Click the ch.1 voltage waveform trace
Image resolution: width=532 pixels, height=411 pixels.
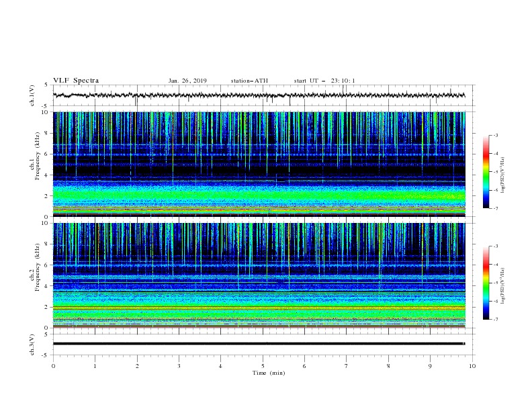click(259, 95)
